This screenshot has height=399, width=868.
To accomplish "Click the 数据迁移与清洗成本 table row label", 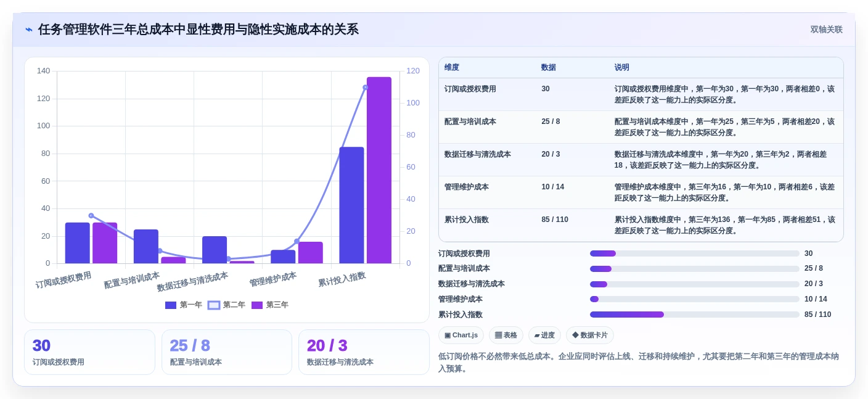I will (478, 154).
